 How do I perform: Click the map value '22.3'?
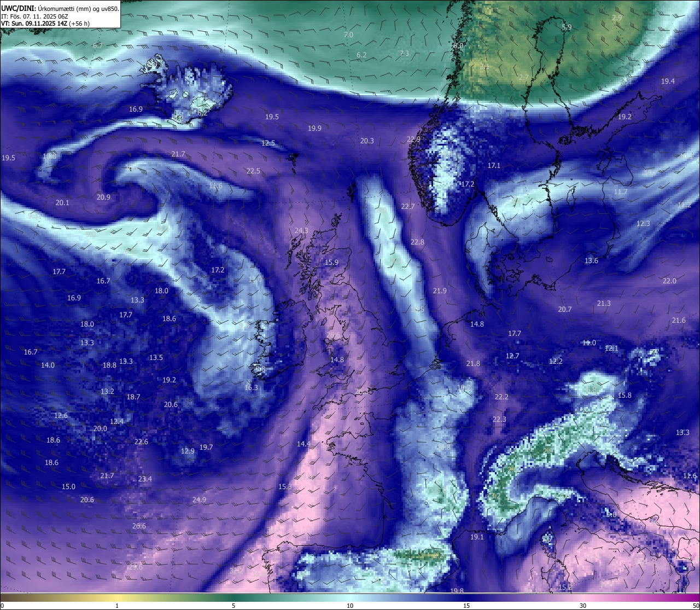[499, 419]
